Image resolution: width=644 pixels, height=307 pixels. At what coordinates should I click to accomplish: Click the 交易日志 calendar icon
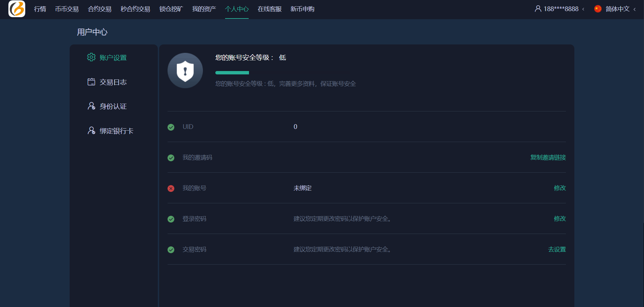click(91, 82)
